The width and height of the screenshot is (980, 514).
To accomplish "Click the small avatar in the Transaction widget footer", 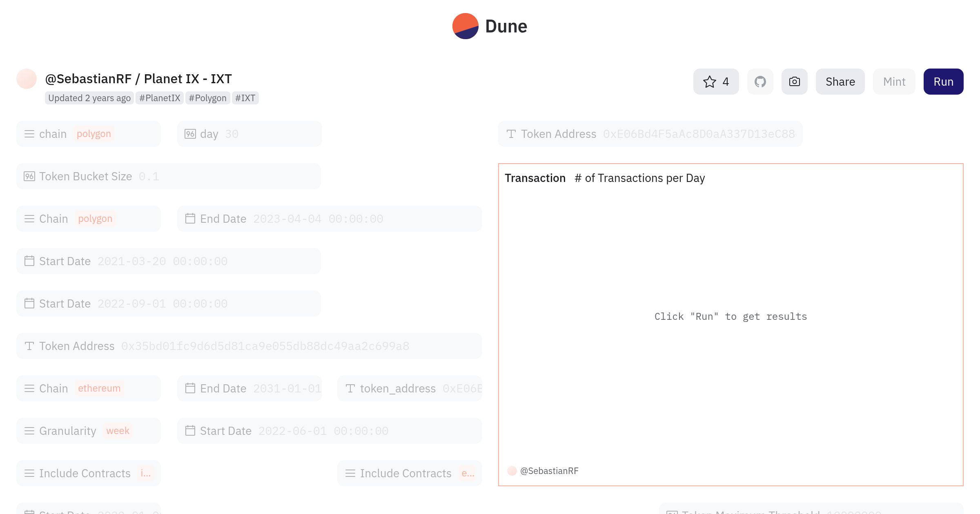I will [x=512, y=471].
